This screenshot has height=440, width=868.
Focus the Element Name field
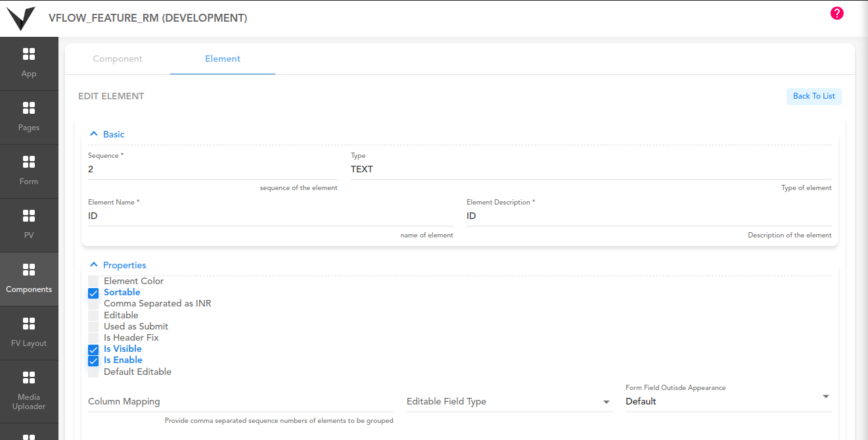click(271, 216)
